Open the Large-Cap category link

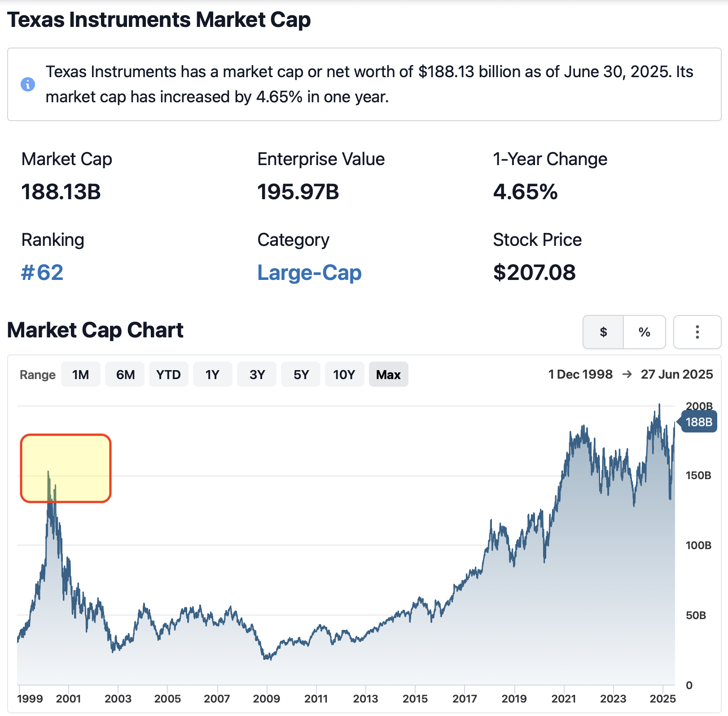tap(309, 272)
